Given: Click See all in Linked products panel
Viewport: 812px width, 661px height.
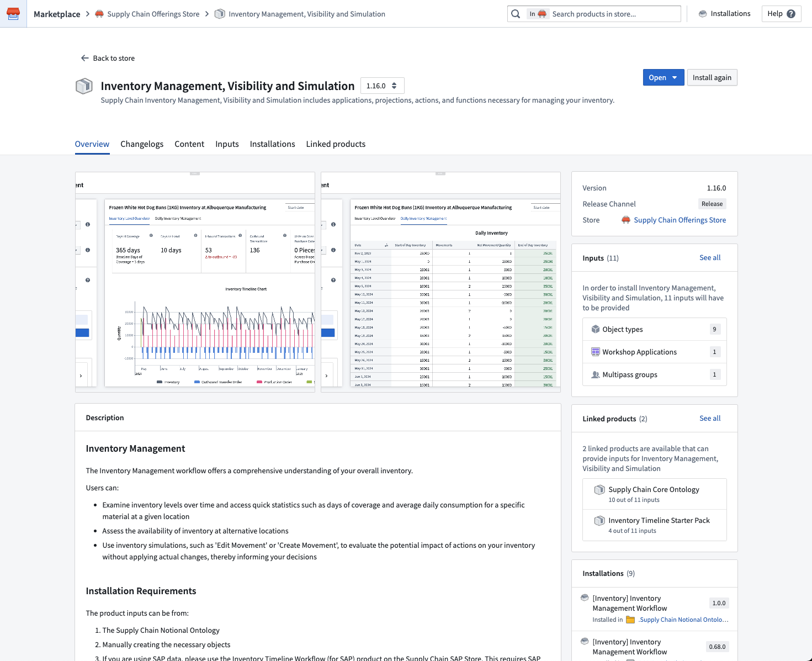Looking at the screenshot, I should pyautogui.click(x=710, y=418).
